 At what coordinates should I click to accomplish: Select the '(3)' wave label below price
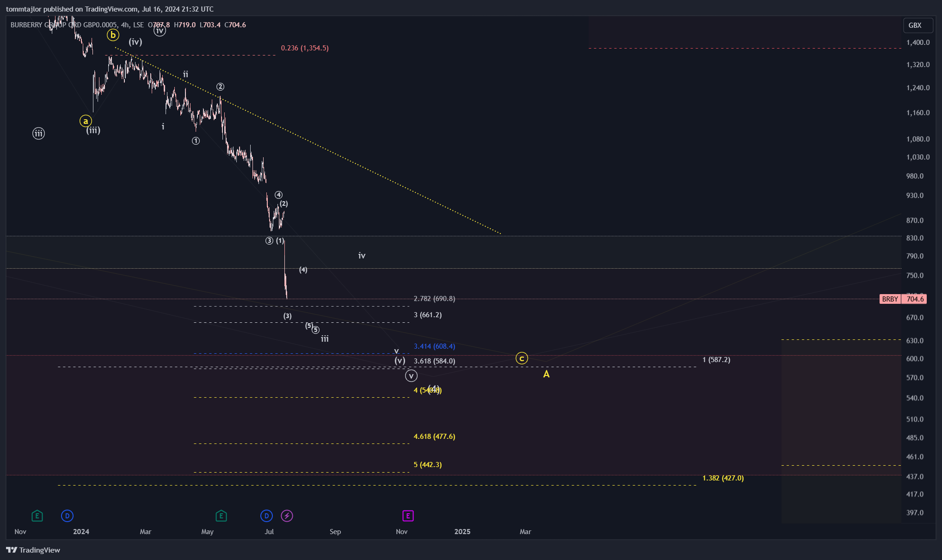click(x=288, y=316)
